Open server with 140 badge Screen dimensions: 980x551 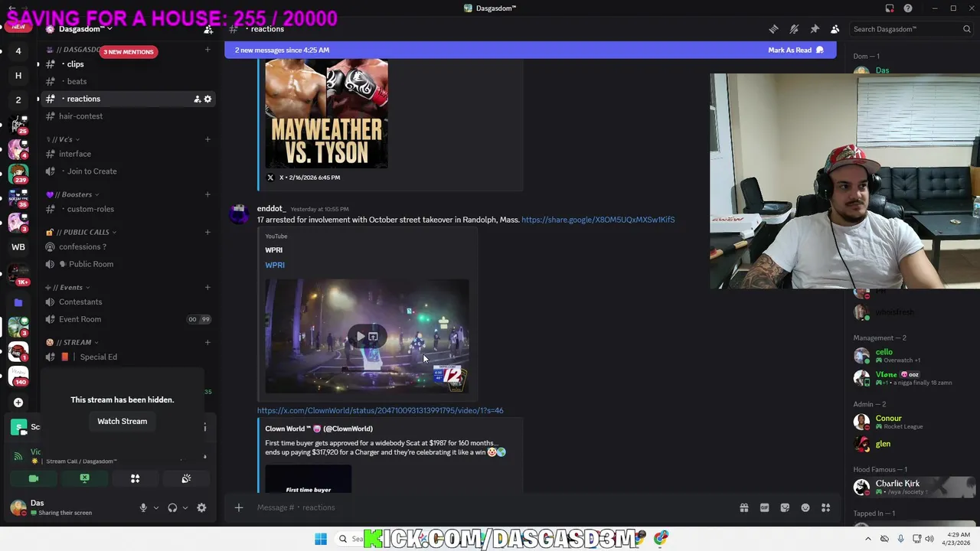tap(18, 376)
